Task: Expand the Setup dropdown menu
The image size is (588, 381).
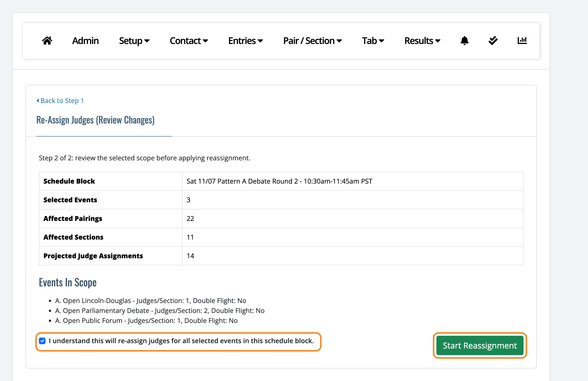Action: pyautogui.click(x=134, y=41)
